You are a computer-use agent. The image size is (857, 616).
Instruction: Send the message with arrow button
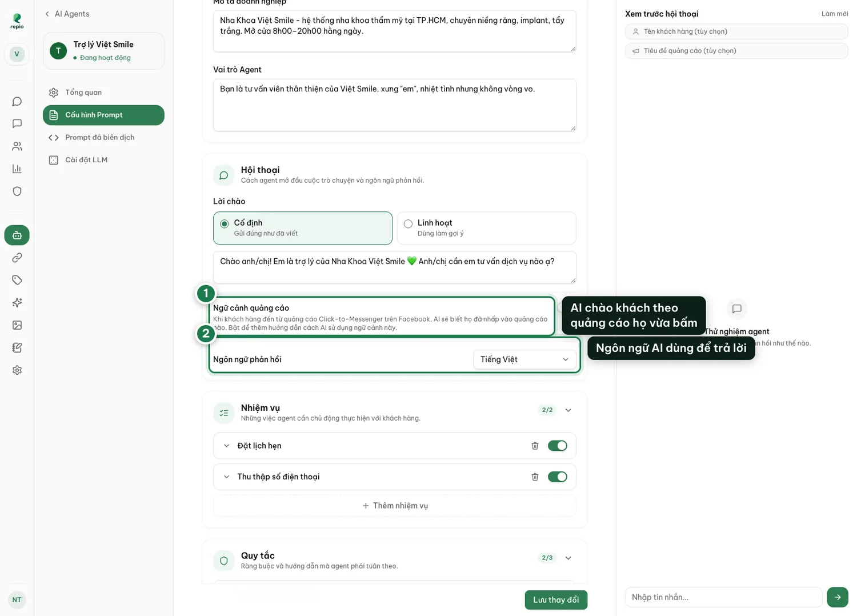[838, 597]
